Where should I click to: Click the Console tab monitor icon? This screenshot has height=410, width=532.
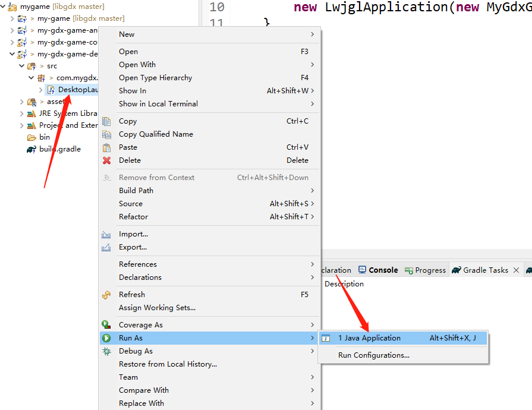[363, 270]
